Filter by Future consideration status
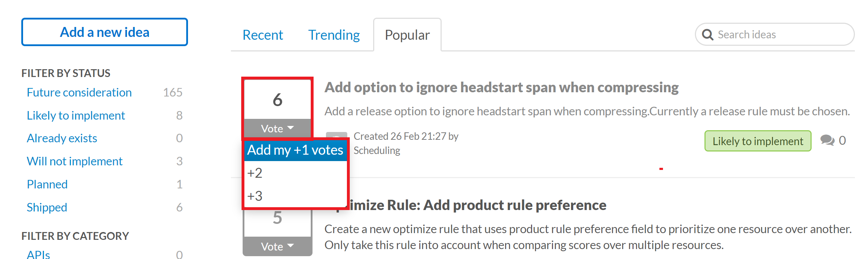Viewport: 868px width, 259px height. [79, 93]
